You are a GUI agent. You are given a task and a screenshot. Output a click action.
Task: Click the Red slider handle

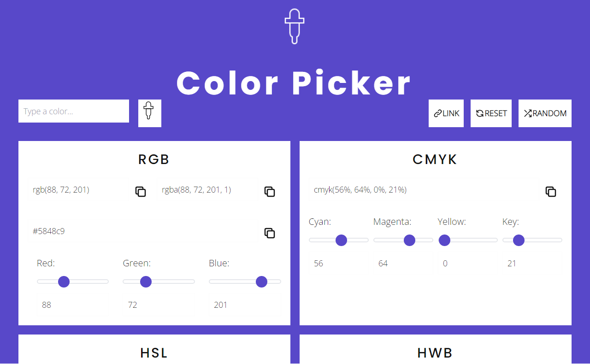click(x=64, y=282)
